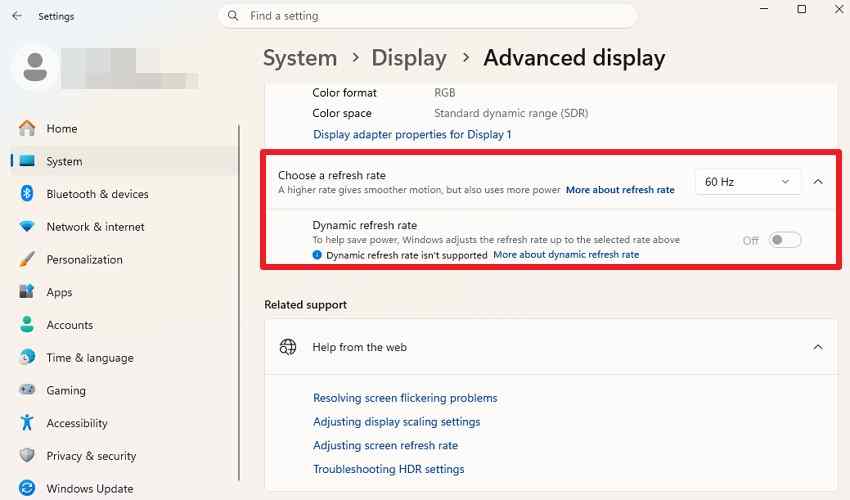The width and height of the screenshot is (850, 500).
Task: Maximize the Settings window
Action: [802, 9]
